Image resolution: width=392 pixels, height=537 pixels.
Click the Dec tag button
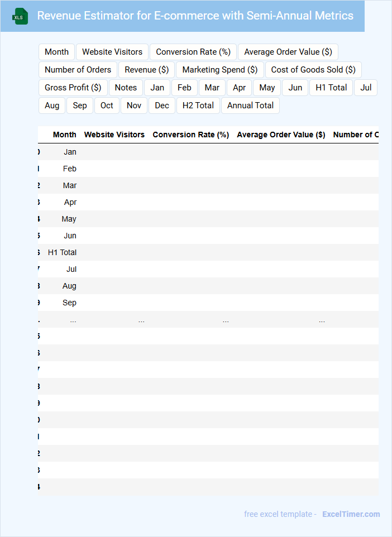[162, 106]
